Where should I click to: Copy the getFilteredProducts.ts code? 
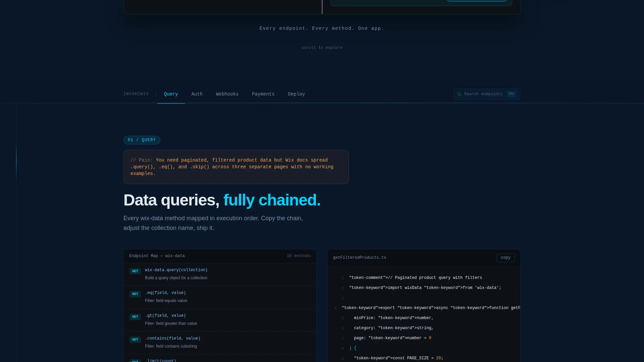(505, 258)
